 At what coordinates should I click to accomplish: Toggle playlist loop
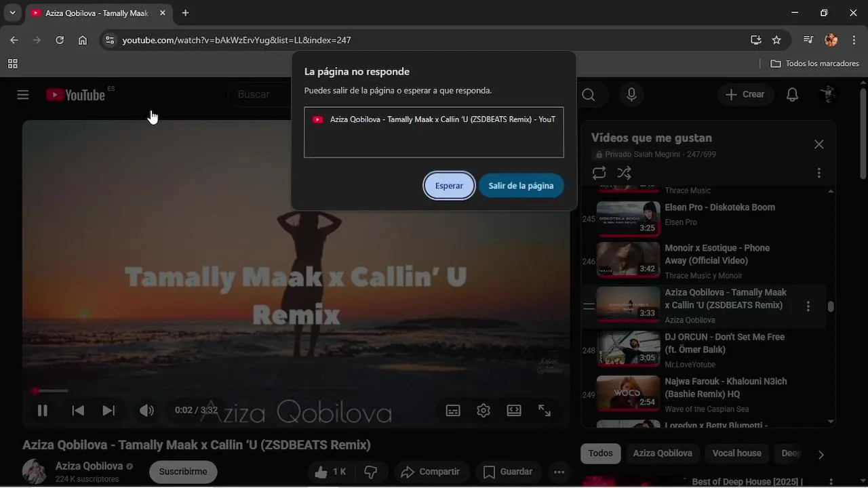[599, 173]
